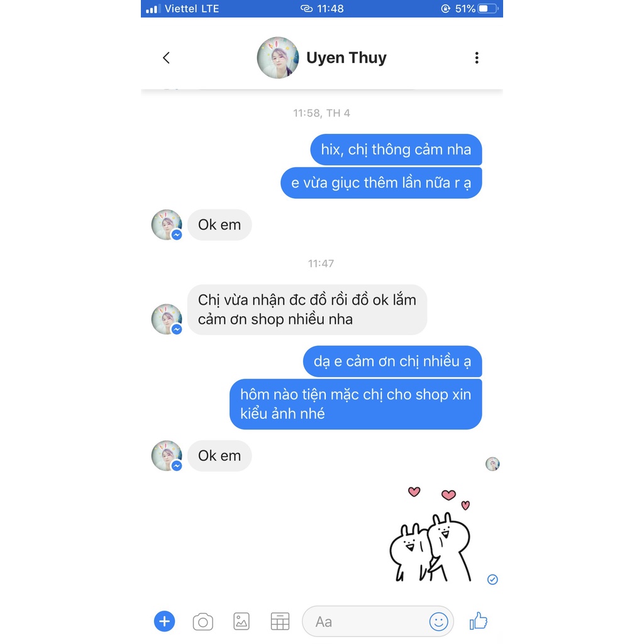Open the blue plus more-actions button

164,621
